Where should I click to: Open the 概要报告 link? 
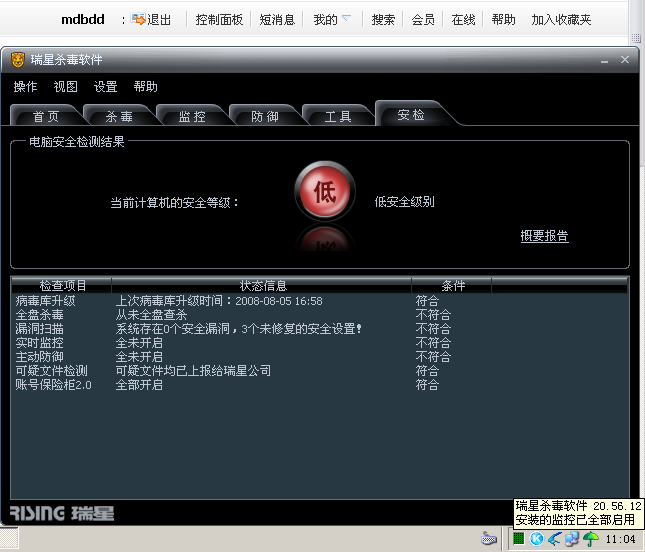coord(545,236)
